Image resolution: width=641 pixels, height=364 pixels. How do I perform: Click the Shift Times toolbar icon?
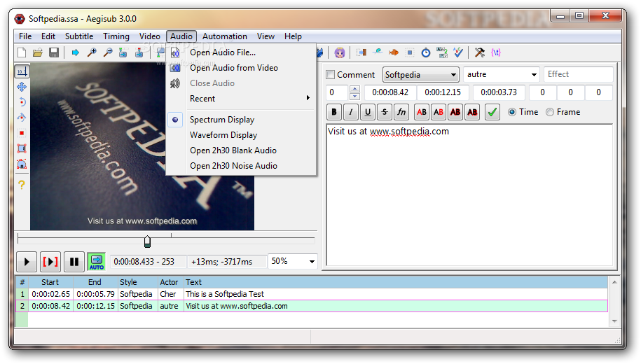coord(361,52)
